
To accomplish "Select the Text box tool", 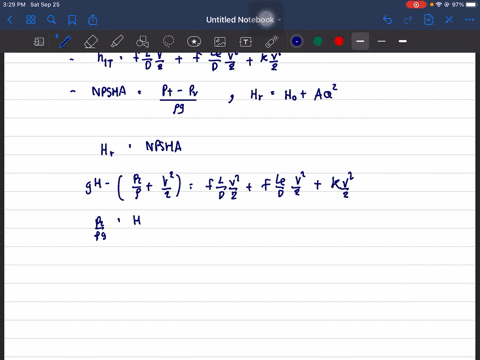I will point(246,42).
